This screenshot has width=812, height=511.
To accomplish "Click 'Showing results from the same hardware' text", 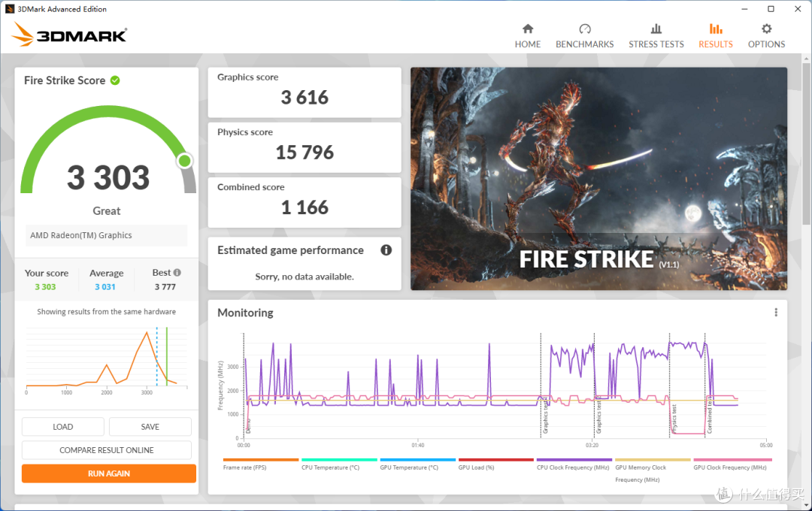I will coord(106,312).
